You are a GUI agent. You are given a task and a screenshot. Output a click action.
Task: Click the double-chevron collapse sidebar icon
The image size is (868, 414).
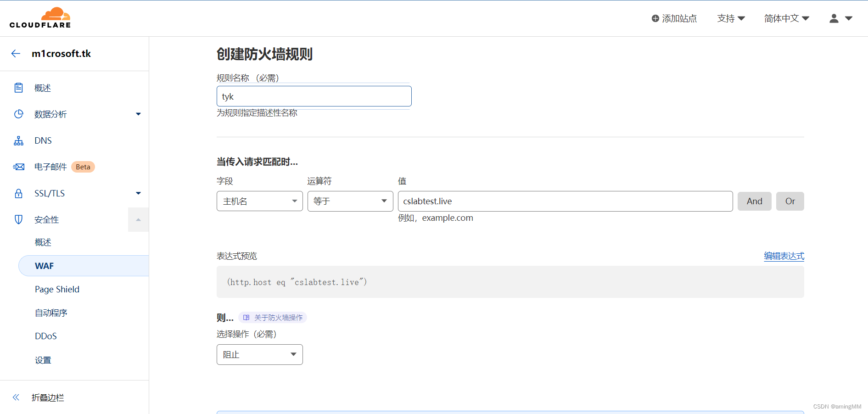16,397
